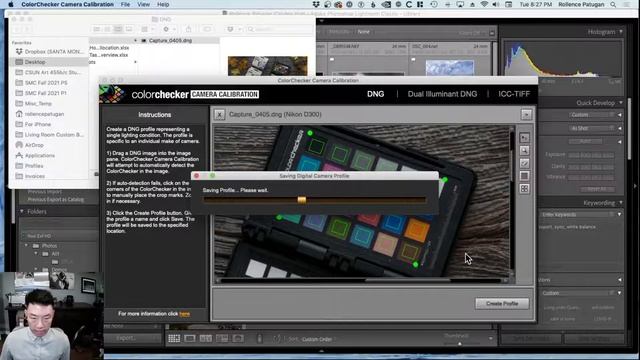Click the top tool icon beside image pane

coord(524,138)
